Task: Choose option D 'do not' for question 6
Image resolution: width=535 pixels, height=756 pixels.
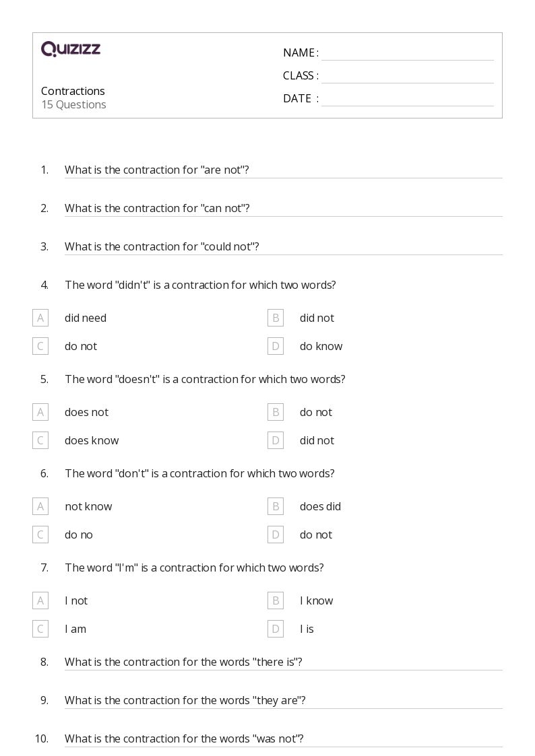Action: (275, 535)
